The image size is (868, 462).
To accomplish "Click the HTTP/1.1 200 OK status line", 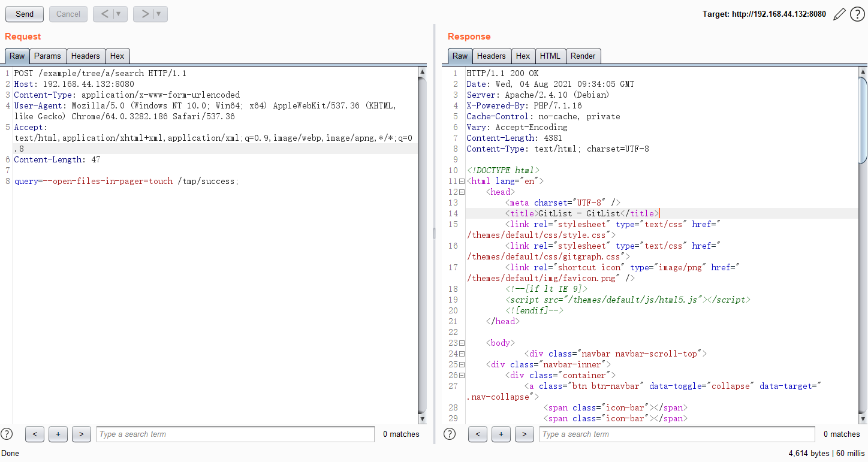I will (x=502, y=73).
